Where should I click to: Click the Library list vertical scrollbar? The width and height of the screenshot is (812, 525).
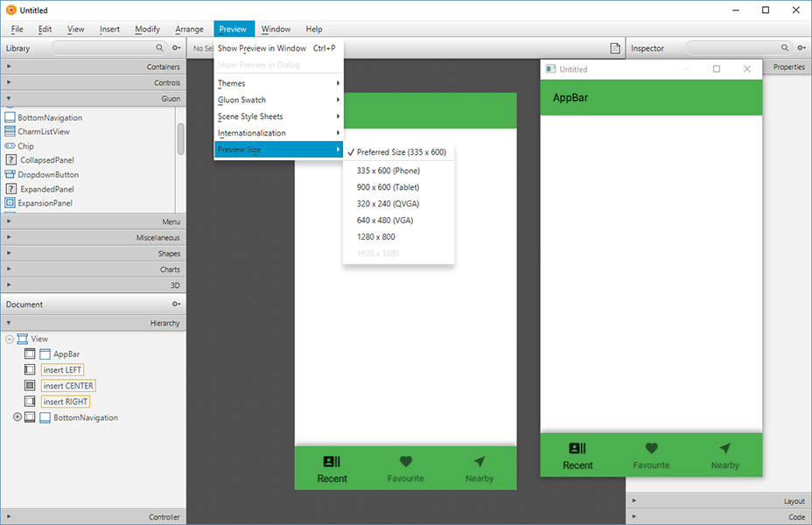coord(180,139)
